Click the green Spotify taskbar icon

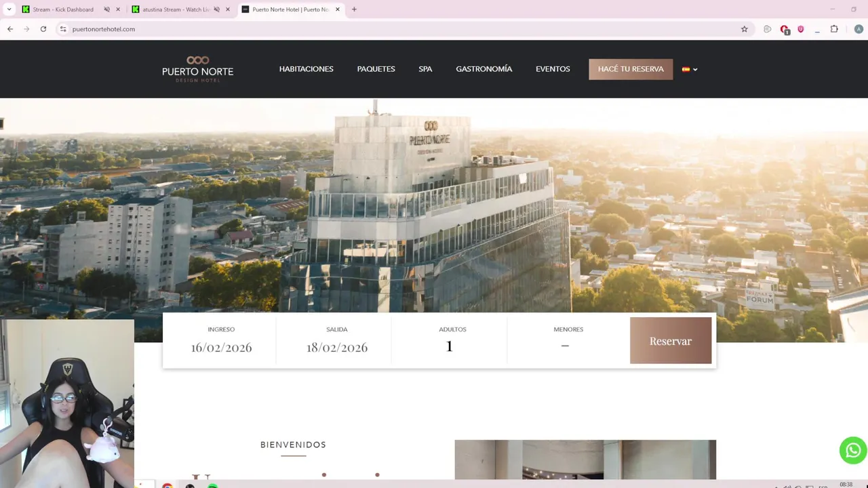click(x=212, y=485)
